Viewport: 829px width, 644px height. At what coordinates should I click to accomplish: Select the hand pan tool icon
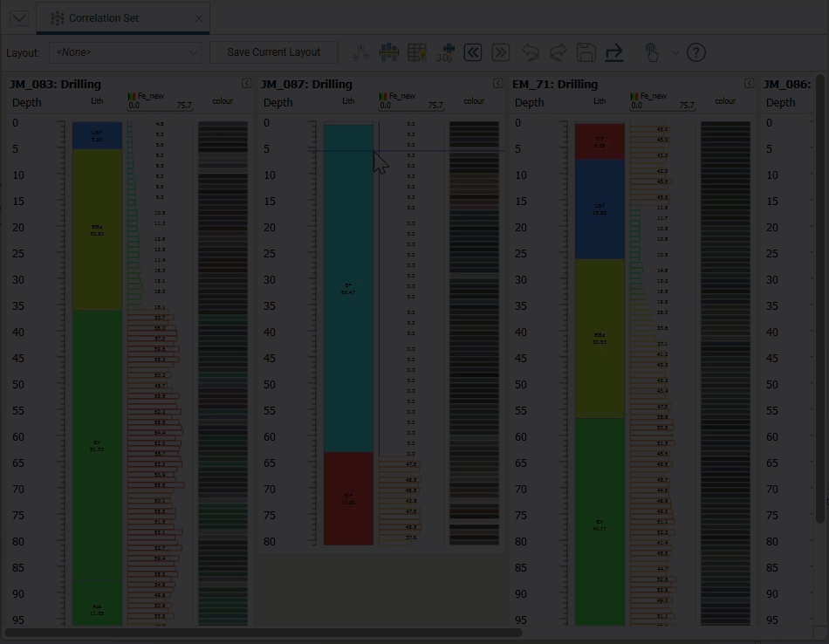[652, 52]
